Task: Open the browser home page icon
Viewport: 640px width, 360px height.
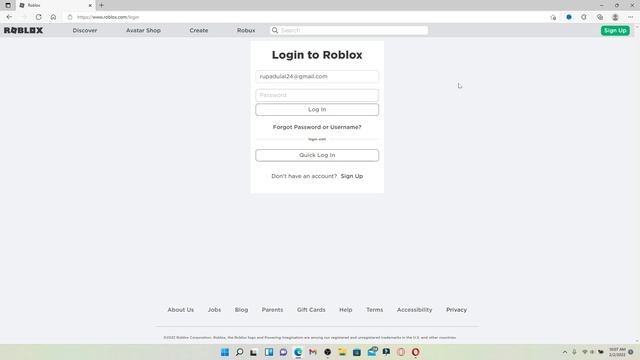Action: [53, 17]
